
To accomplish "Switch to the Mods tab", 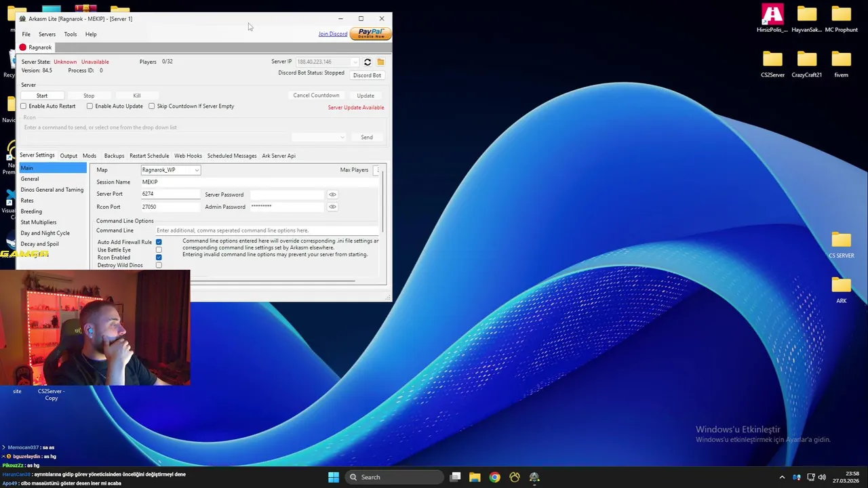I will [x=90, y=156].
